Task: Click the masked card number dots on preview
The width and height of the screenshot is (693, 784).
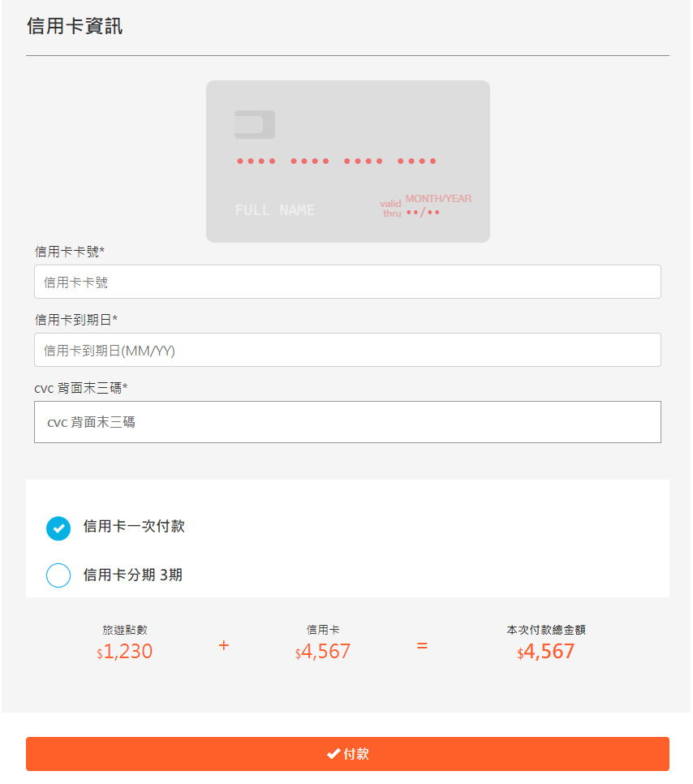Action: pyautogui.click(x=337, y=161)
